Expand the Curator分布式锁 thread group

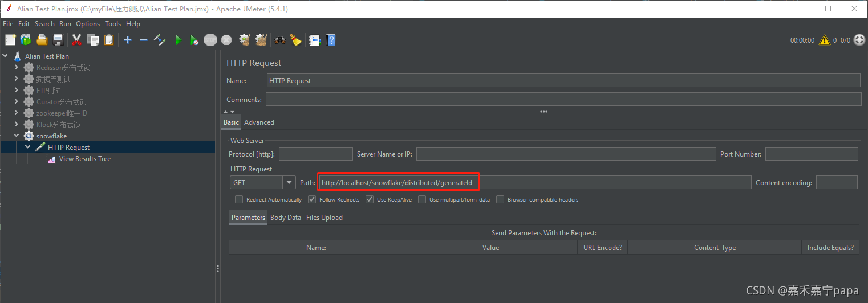coord(17,102)
